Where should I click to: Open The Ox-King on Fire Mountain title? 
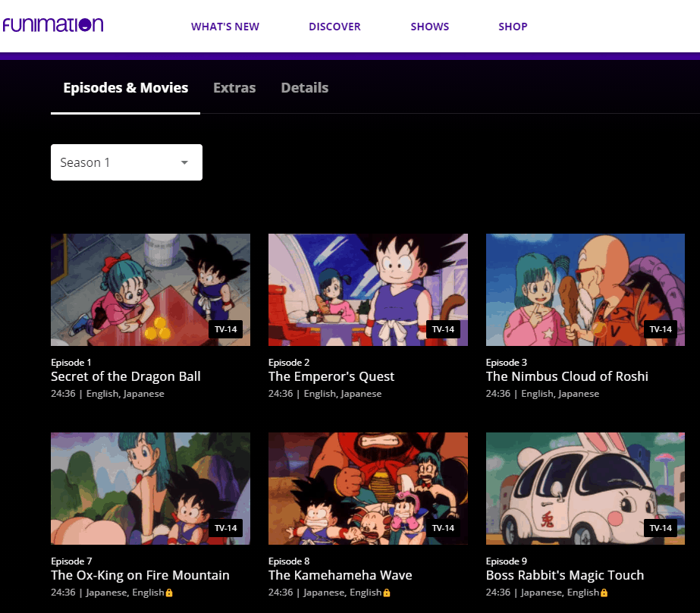click(140, 575)
